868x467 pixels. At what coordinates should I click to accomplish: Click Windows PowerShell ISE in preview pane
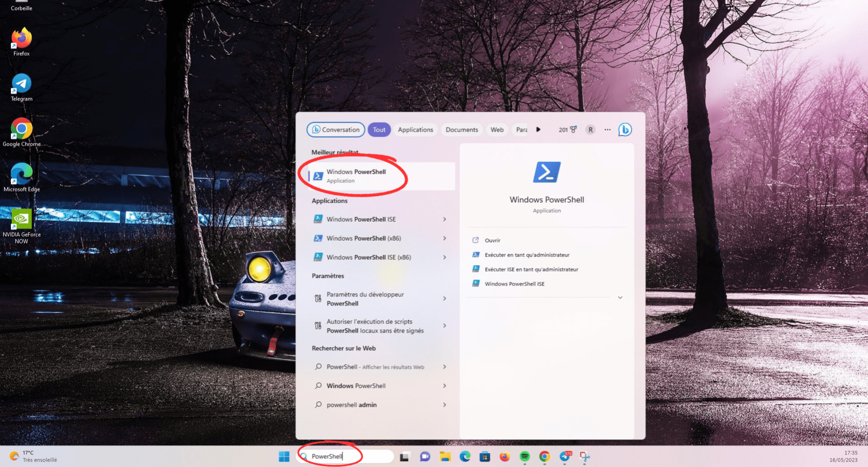coord(514,284)
